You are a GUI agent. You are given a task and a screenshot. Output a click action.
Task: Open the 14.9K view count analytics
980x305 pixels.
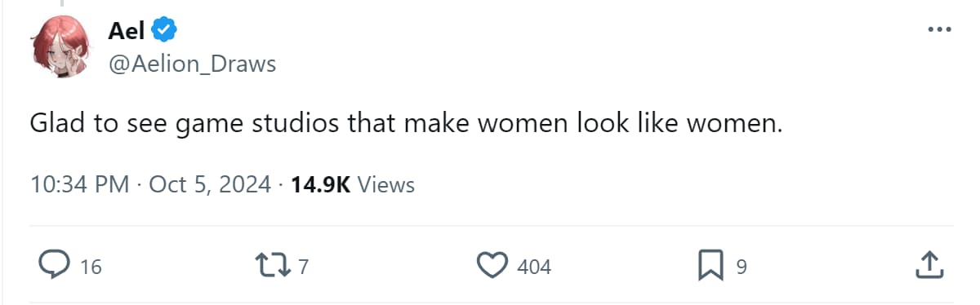pyautogui.click(x=320, y=185)
